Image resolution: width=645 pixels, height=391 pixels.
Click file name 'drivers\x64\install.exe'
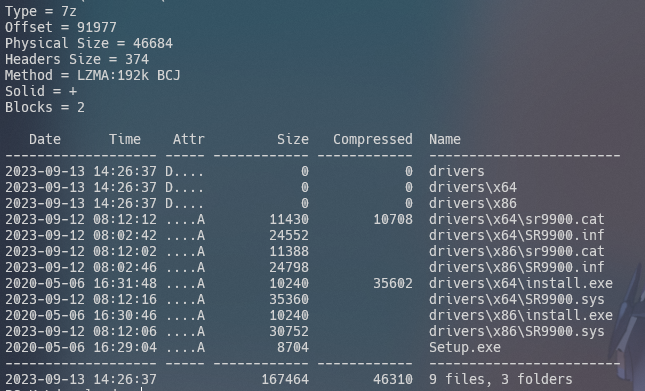tap(521, 284)
